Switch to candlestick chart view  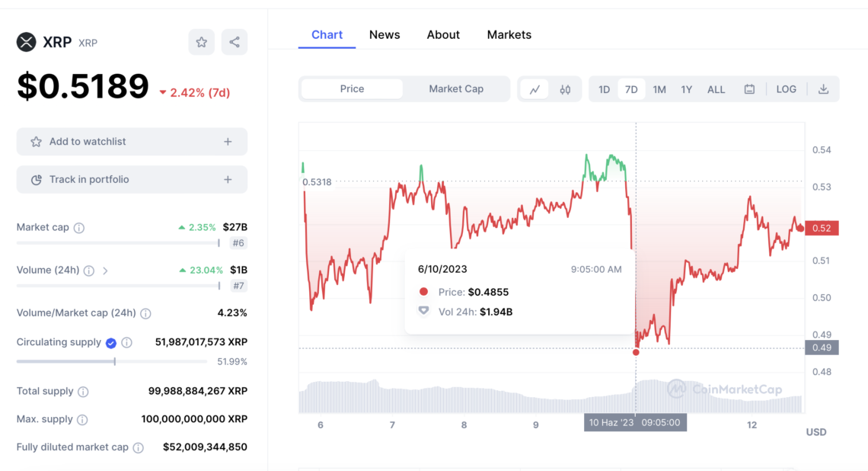tap(565, 89)
